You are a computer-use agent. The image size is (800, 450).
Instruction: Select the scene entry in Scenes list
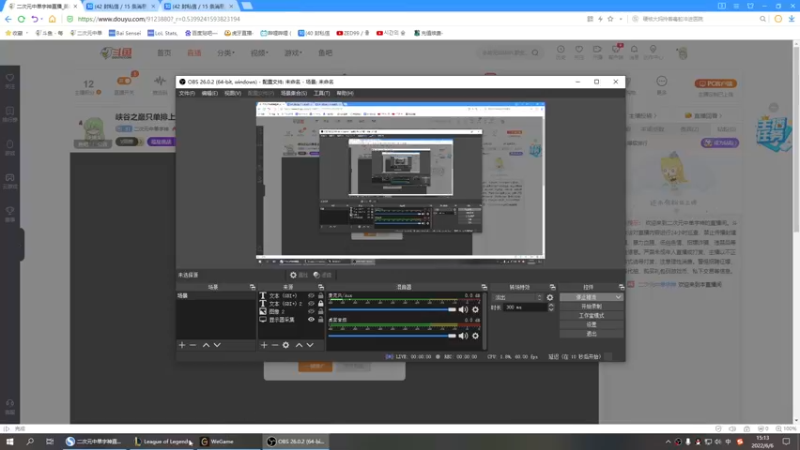pyautogui.click(x=216, y=296)
